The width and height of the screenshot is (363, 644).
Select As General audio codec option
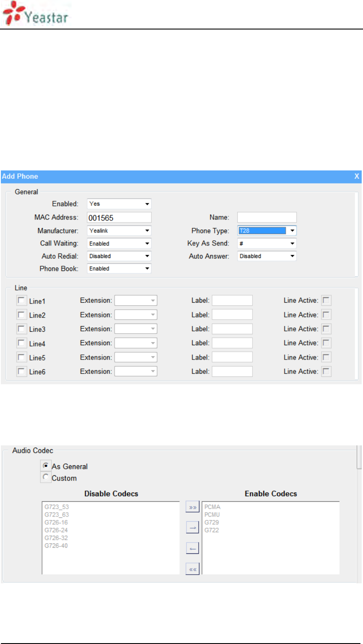(46, 466)
